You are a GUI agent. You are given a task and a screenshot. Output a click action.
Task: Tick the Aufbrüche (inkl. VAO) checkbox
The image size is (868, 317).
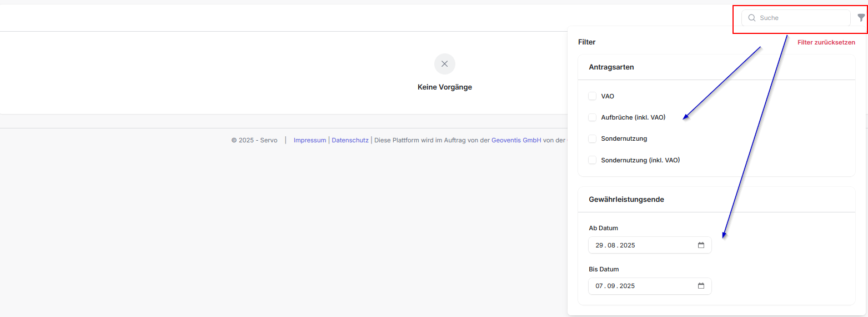(x=592, y=117)
